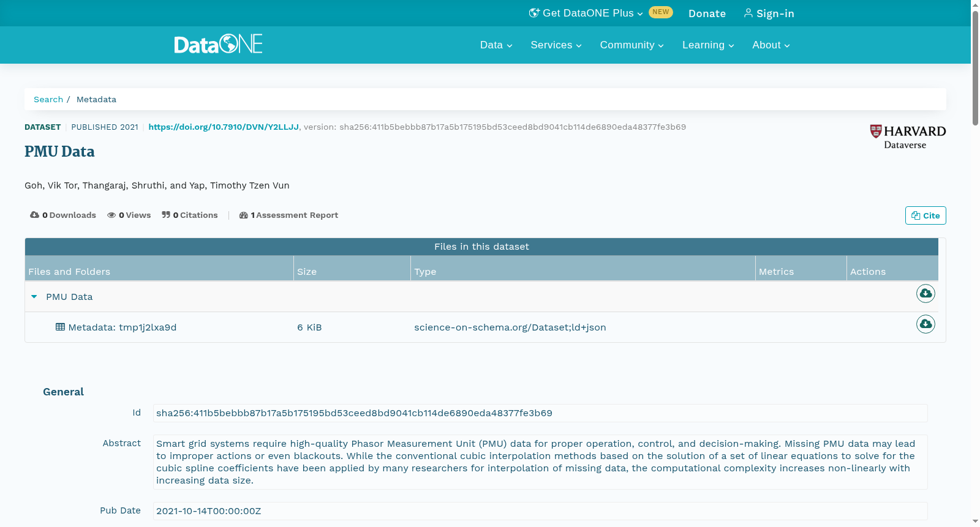980x527 pixels.
Task: Click the authors line Goh, Vik Tor
Action: [157, 185]
